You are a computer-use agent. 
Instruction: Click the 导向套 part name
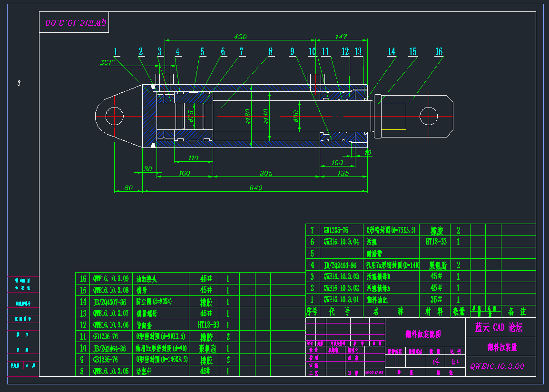coord(144,325)
